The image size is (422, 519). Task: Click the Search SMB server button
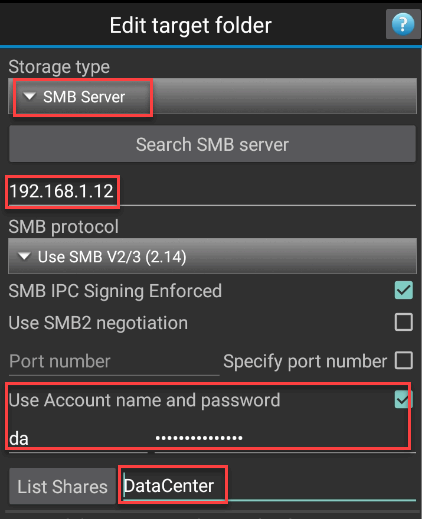[x=212, y=144]
